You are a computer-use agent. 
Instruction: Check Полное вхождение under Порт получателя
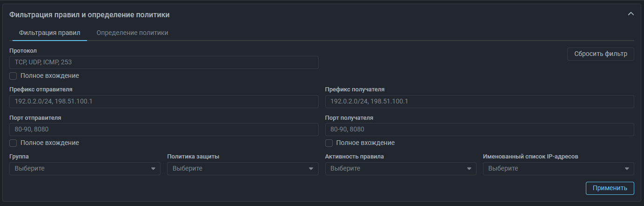(x=329, y=143)
